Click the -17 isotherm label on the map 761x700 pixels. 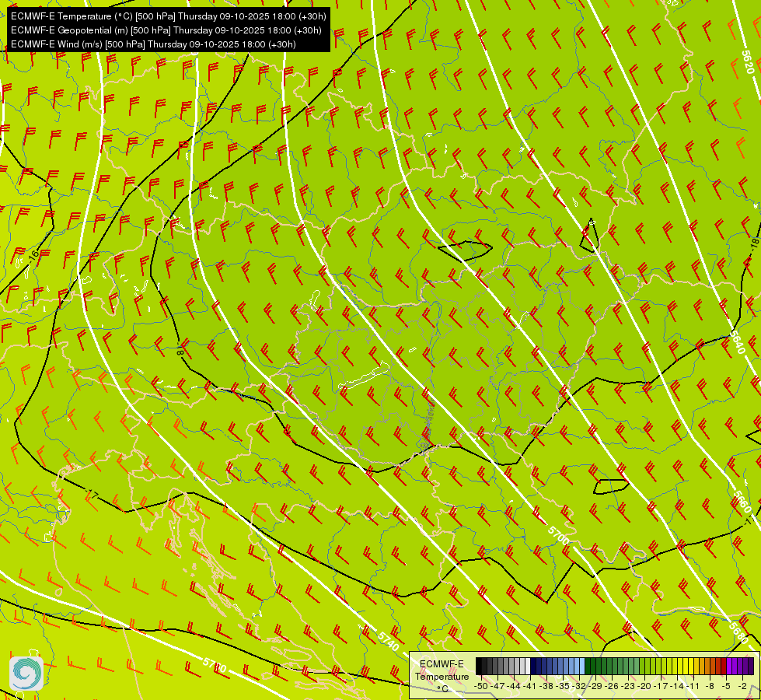click(x=93, y=495)
